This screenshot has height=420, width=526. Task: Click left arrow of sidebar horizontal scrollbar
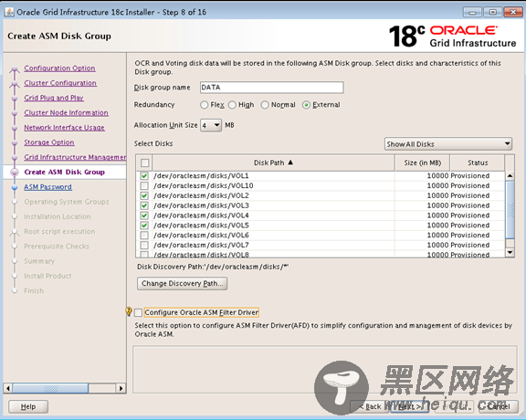coord(8,388)
